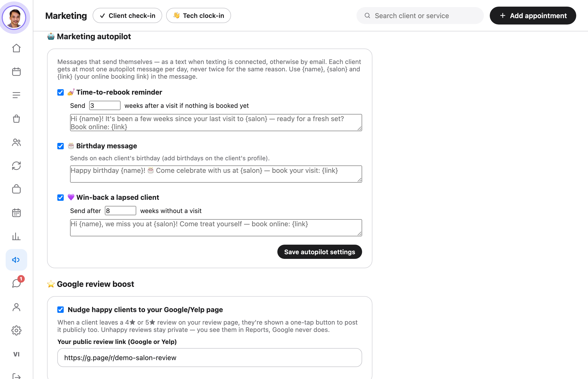The width and height of the screenshot is (588, 379).
Task: Click the Birthday message label
Action: [107, 146]
